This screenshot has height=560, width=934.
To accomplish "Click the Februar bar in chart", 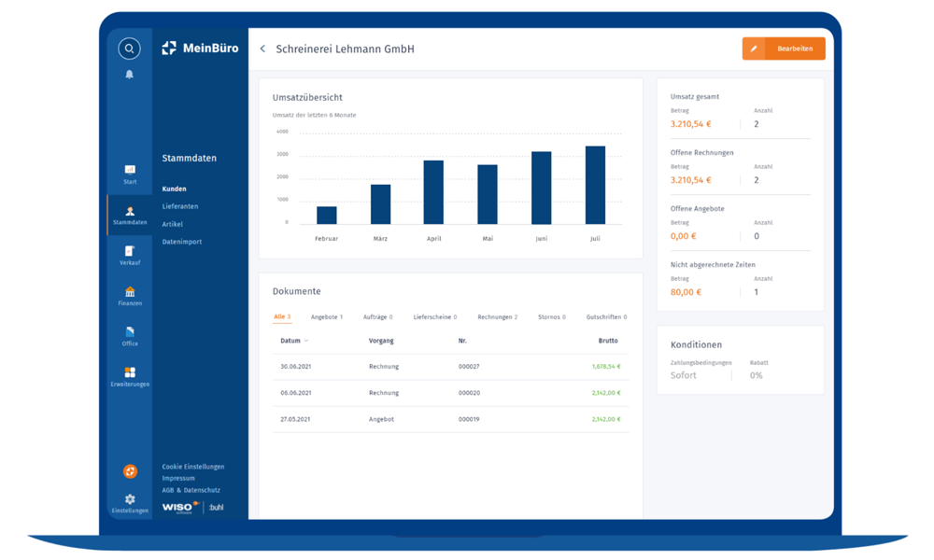I will pos(326,216).
